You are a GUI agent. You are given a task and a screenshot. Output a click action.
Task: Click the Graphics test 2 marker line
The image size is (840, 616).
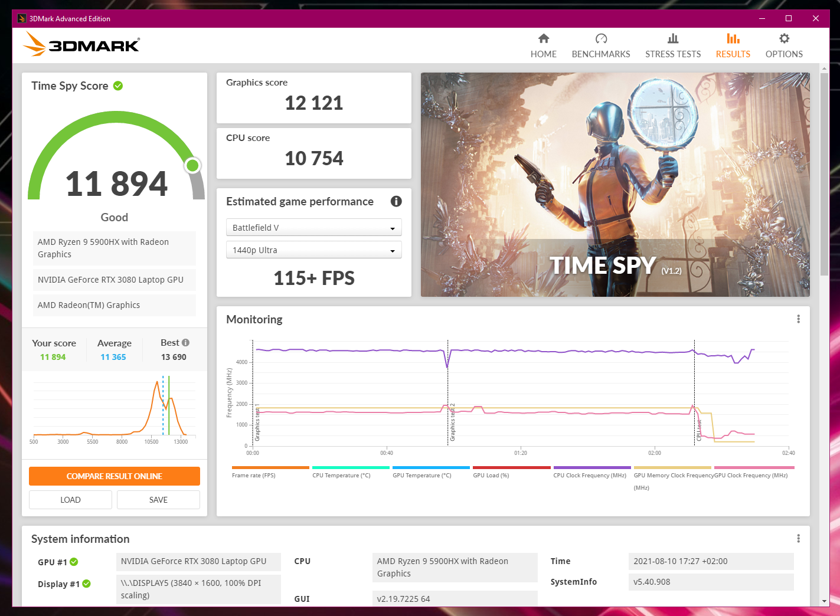coord(447,392)
